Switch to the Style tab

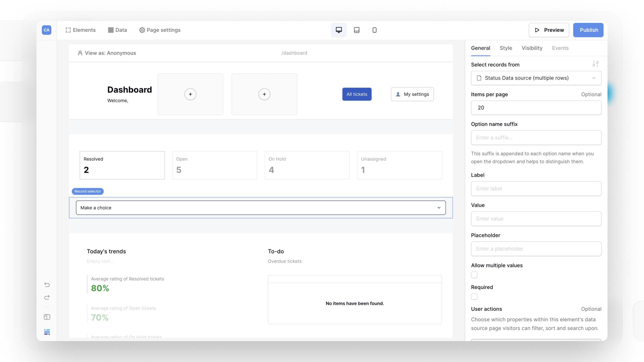point(506,48)
